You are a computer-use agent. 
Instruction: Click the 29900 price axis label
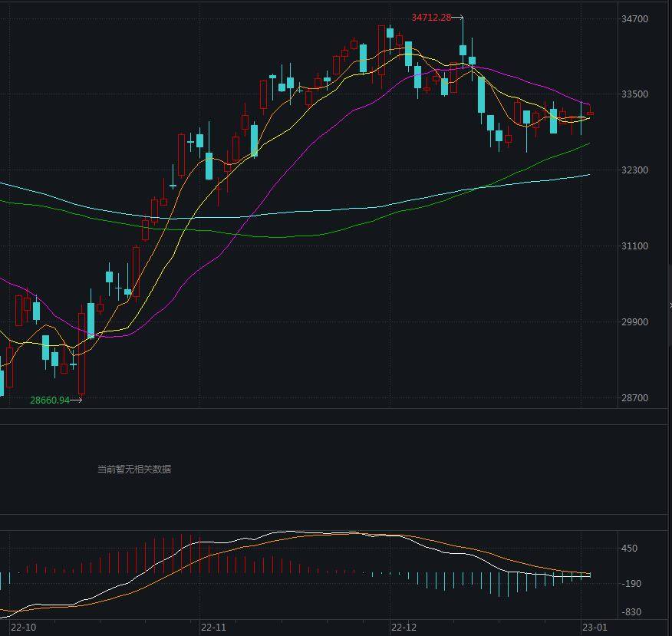634,322
